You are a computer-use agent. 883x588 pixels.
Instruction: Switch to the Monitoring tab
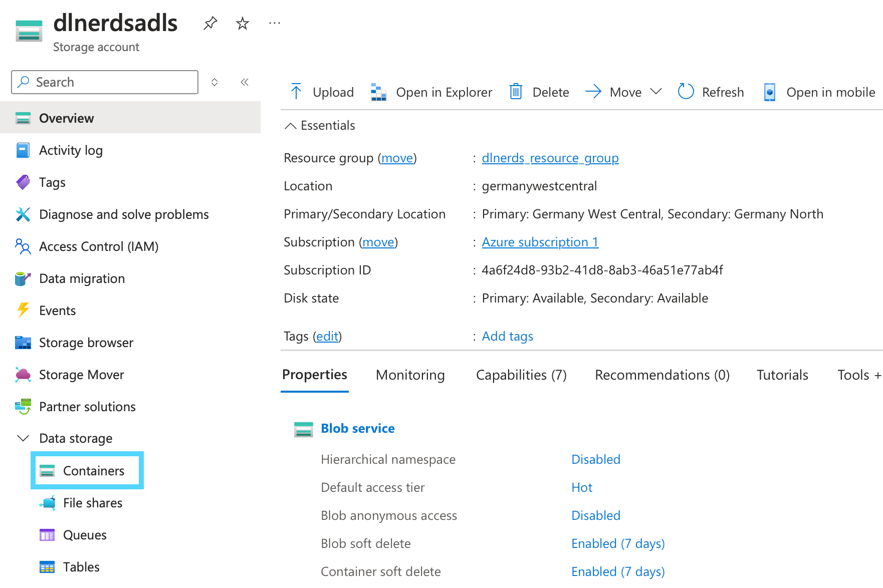click(410, 375)
